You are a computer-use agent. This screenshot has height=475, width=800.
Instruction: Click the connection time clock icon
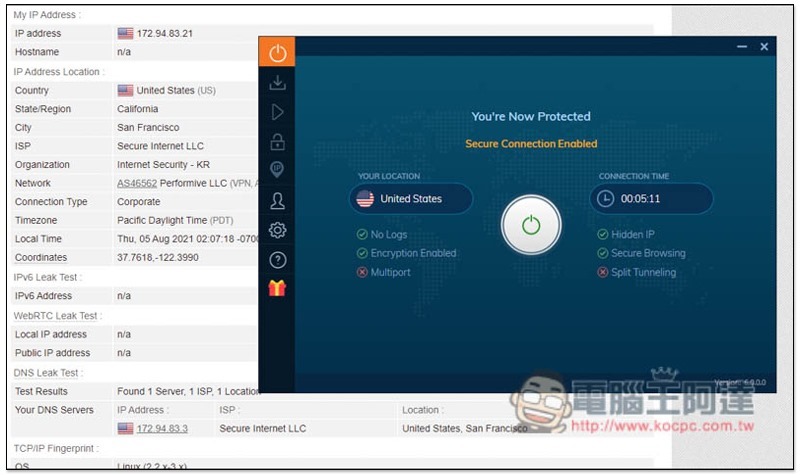pos(605,198)
